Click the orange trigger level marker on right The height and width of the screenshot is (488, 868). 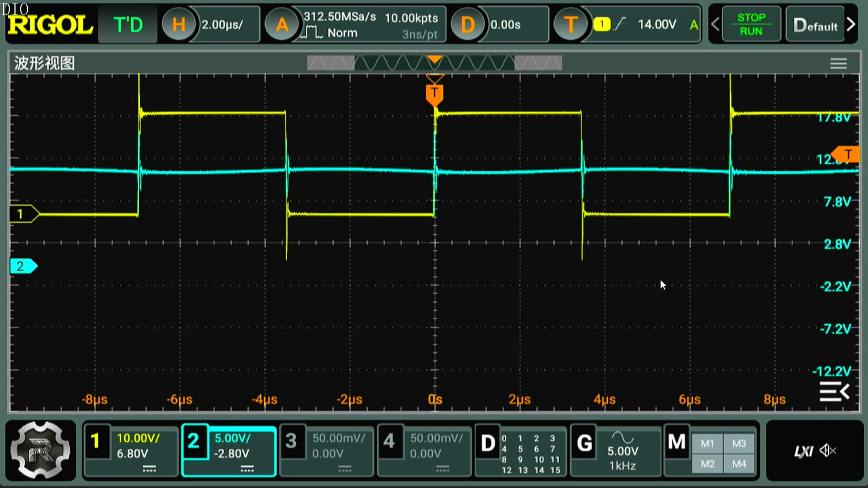click(x=846, y=155)
